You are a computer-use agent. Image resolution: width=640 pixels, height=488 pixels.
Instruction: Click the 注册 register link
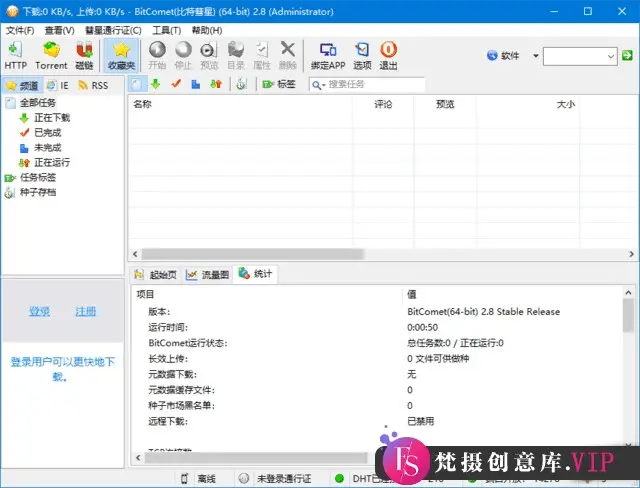point(86,312)
